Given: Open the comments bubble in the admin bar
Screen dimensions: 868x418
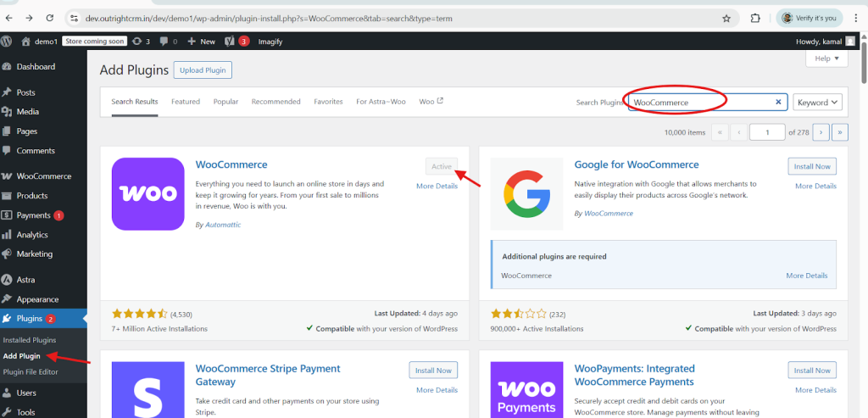Looking at the screenshot, I should point(169,41).
